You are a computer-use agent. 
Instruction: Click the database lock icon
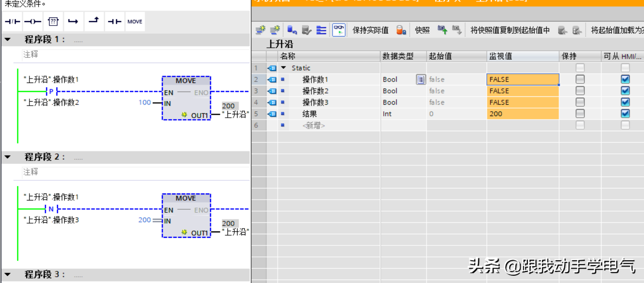coord(401,30)
